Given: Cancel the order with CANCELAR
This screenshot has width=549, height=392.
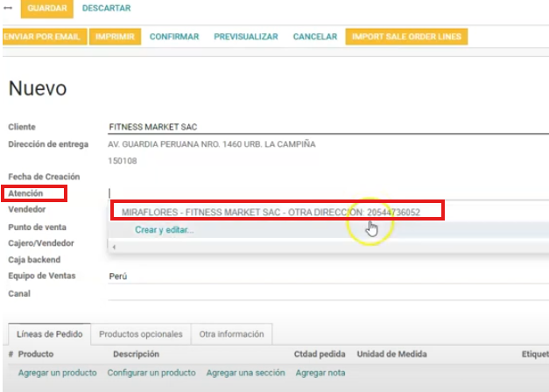Looking at the screenshot, I should [x=315, y=37].
